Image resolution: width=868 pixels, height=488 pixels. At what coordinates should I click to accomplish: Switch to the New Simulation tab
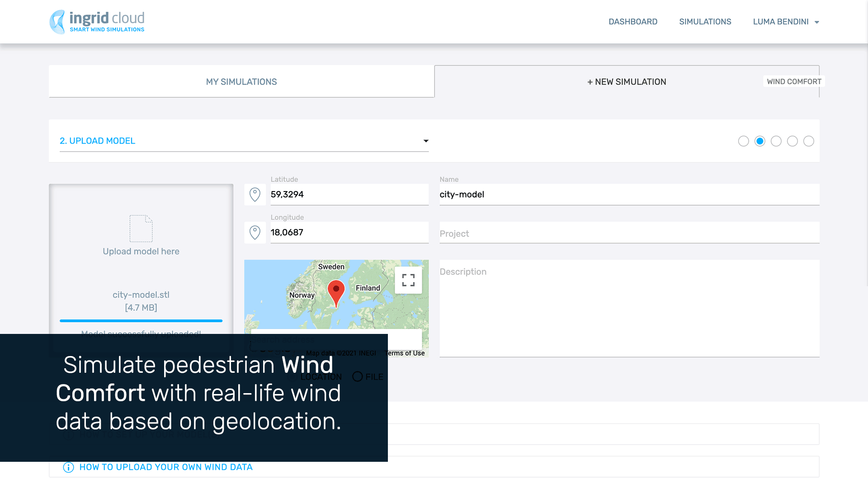click(627, 82)
